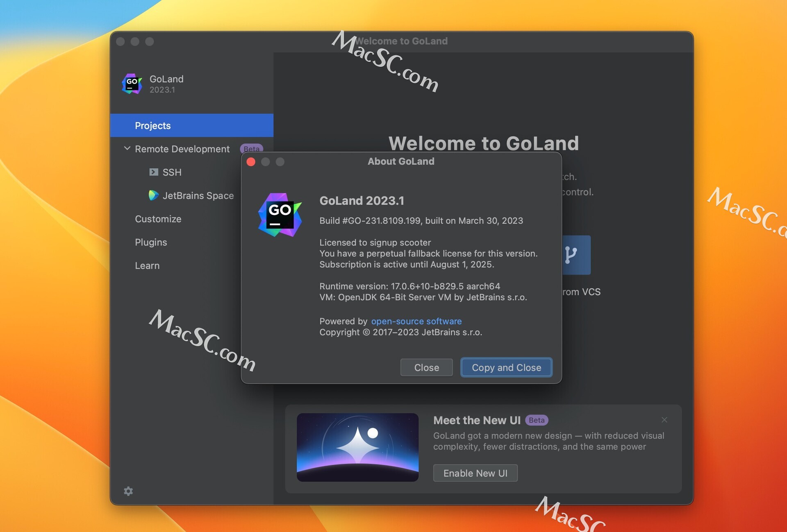Click the Subscription active until August 1, 2025 text
This screenshot has width=787, height=532.
(407, 265)
